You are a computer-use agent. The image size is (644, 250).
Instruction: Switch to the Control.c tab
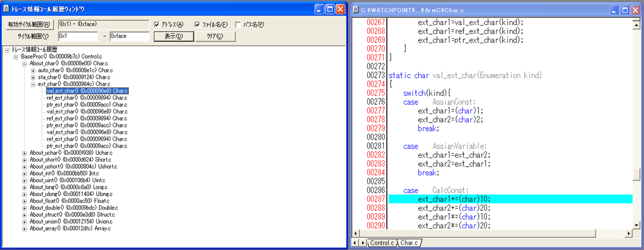coord(381,243)
